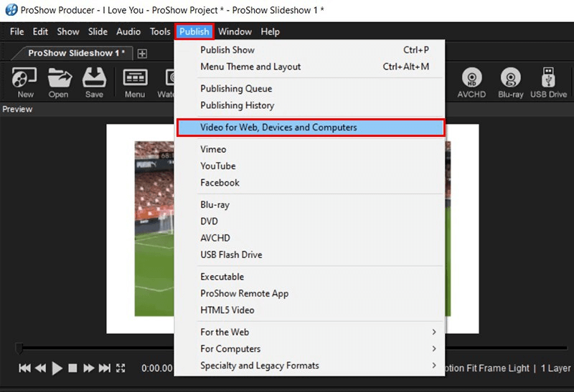
Task: Click the New show toolbar icon
Action: (25, 82)
